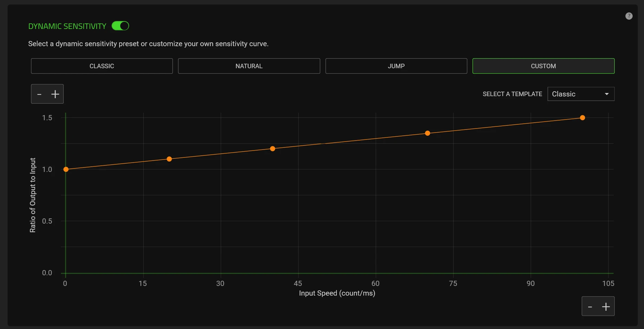The height and width of the screenshot is (329, 644).
Task: Click the curve point near input speed 40
Action: 272,148
